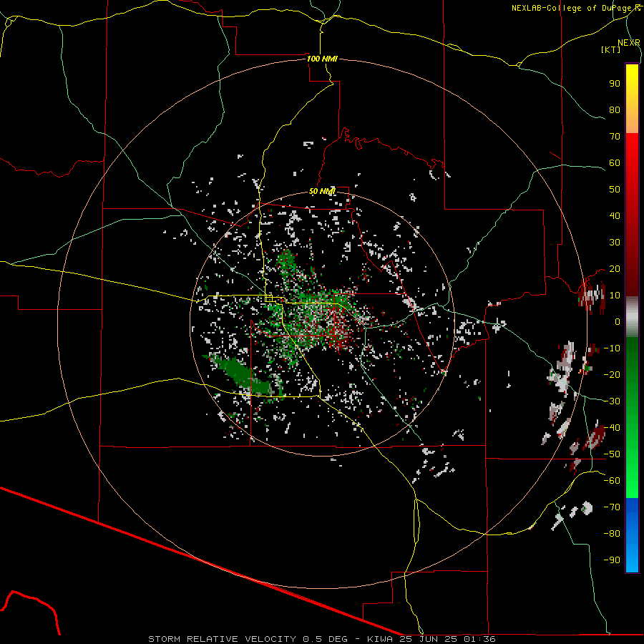This screenshot has height=644, width=644.
Task: Click the '25 JUN 25 01:36' timestamp
Action: click(x=448, y=639)
